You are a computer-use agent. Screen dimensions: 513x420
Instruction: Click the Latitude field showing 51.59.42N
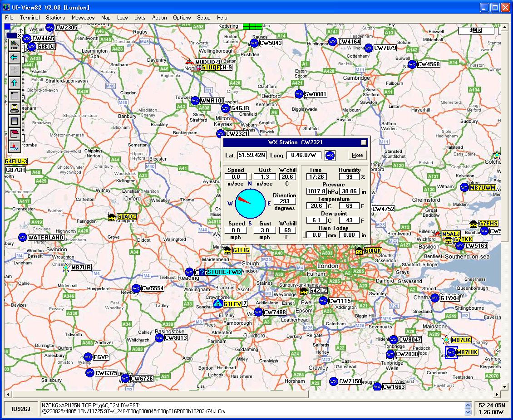pos(252,155)
